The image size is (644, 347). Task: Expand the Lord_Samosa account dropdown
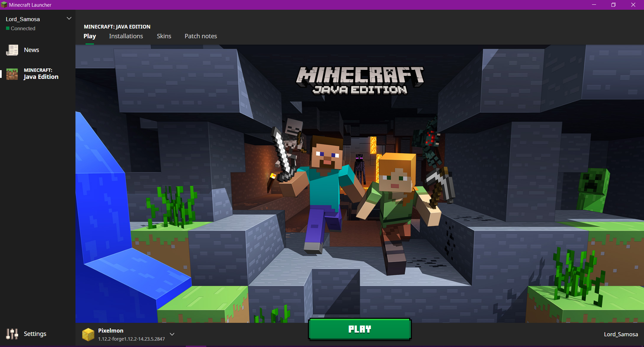point(69,18)
